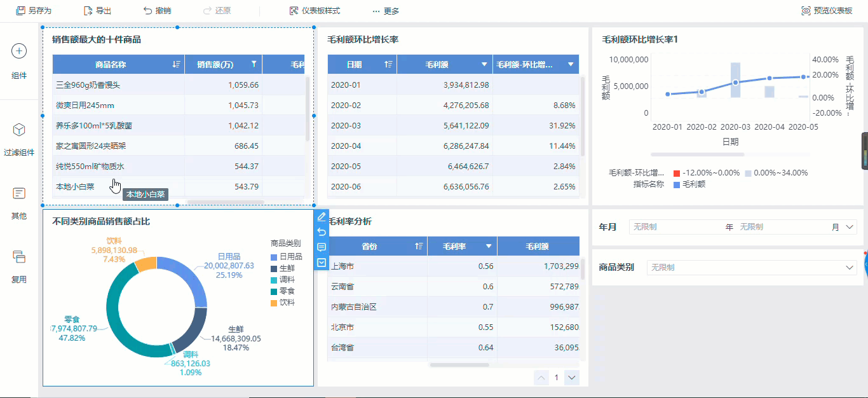
Task: Click the 不同类别商品销售额占比 chart title
Action: tap(101, 221)
